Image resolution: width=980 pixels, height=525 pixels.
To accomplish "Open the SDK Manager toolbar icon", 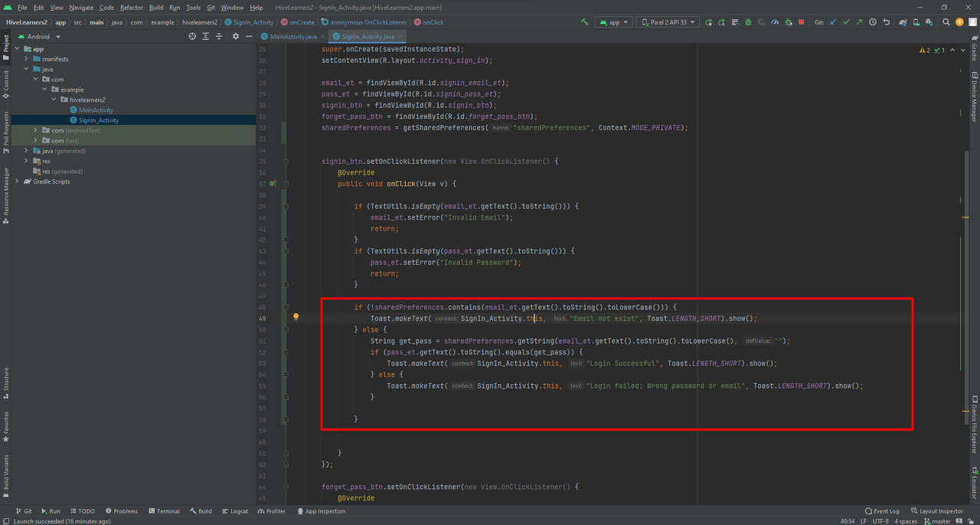I will [x=929, y=22].
